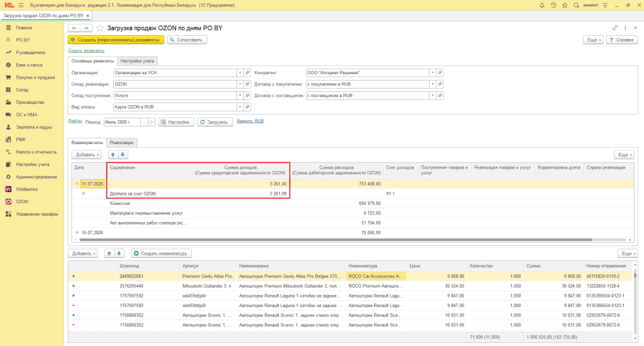The height and width of the screenshot is (346, 644).
Task: Open Wildberries section in sidebar
Action: pos(26,189)
